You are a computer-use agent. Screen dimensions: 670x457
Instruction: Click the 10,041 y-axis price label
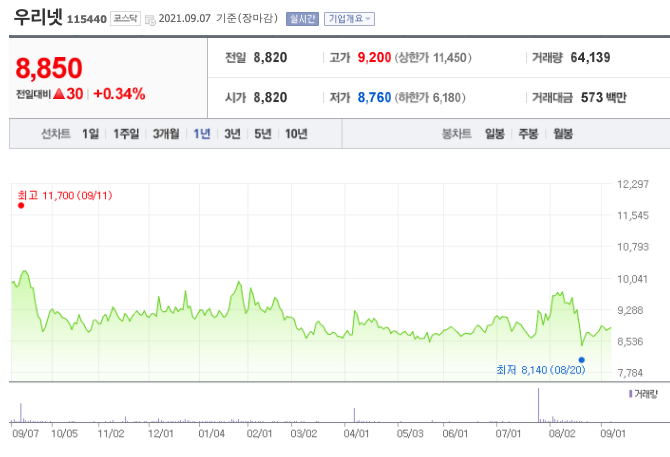pos(633,279)
